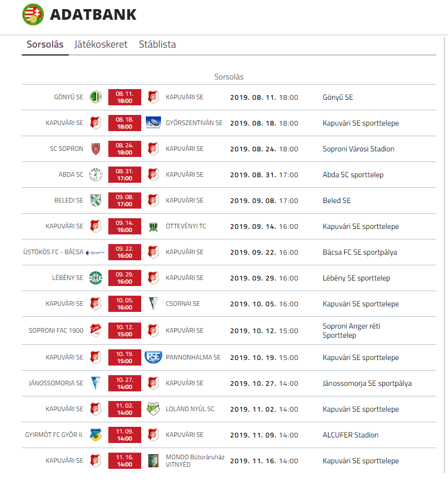Click the Abda SC team crest

pos(96,175)
